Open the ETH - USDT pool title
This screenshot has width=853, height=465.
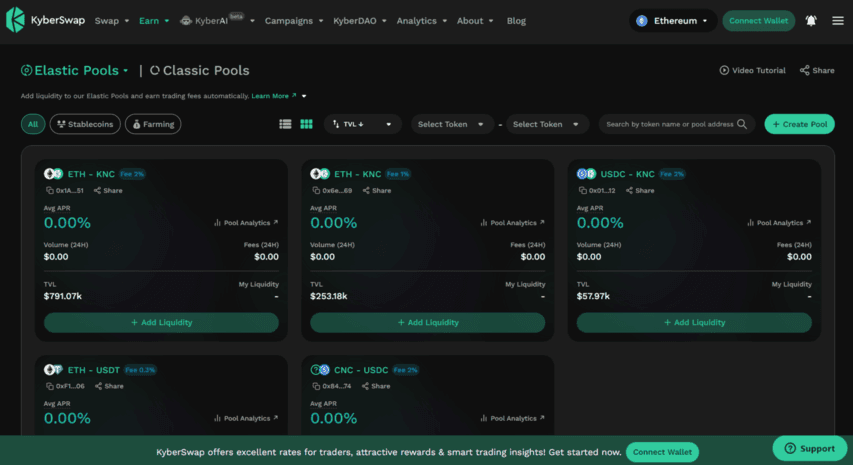[94, 370]
